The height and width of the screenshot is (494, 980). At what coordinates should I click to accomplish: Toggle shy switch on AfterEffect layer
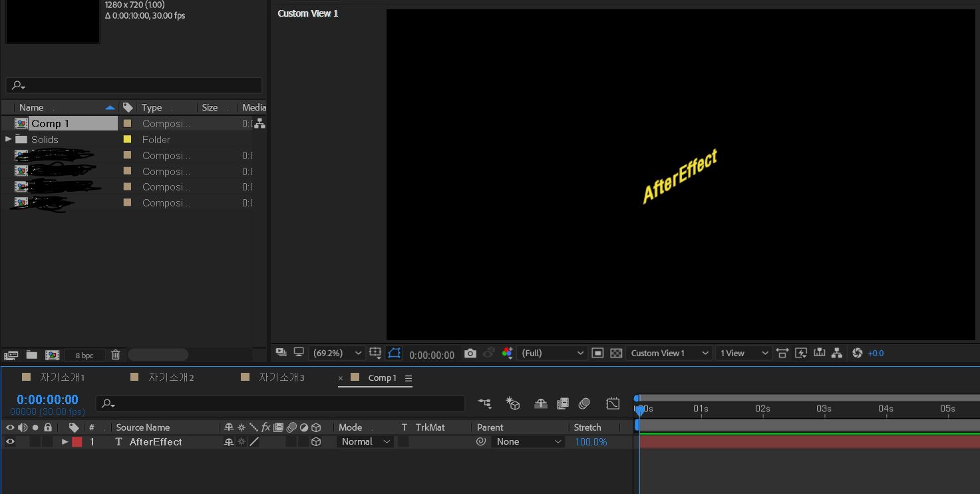click(x=229, y=441)
